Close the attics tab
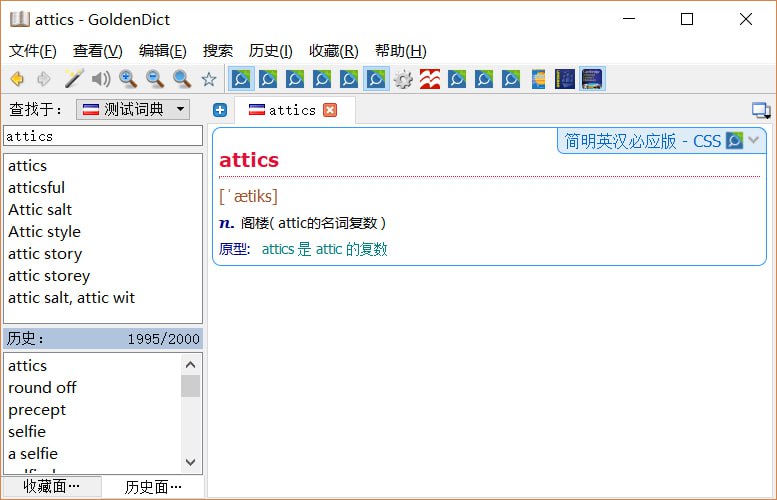Image resolution: width=777 pixels, height=500 pixels. (x=330, y=110)
